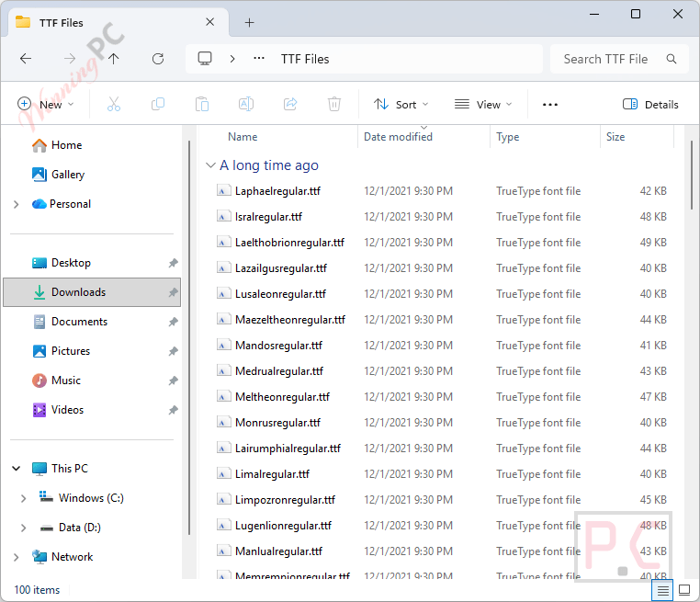This screenshot has width=700, height=602.
Task: Open the Sort dropdown menu
Action: coord(401,105)
